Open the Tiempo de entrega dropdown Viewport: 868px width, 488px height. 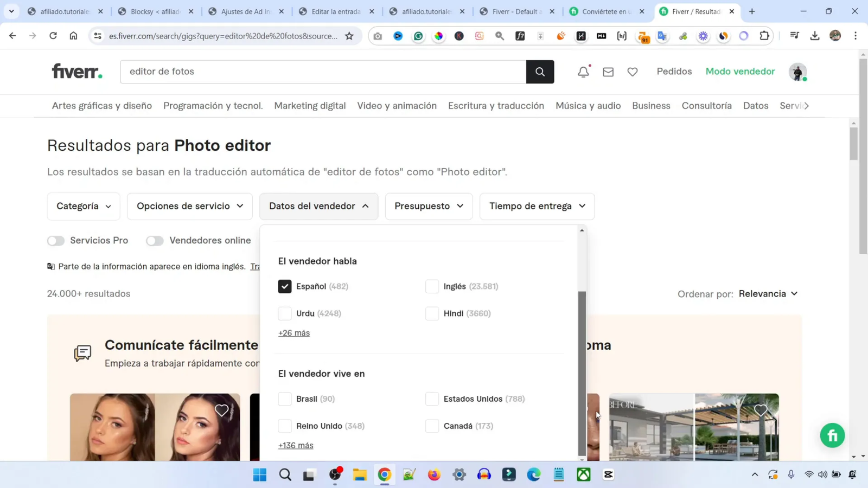(536, 206)
